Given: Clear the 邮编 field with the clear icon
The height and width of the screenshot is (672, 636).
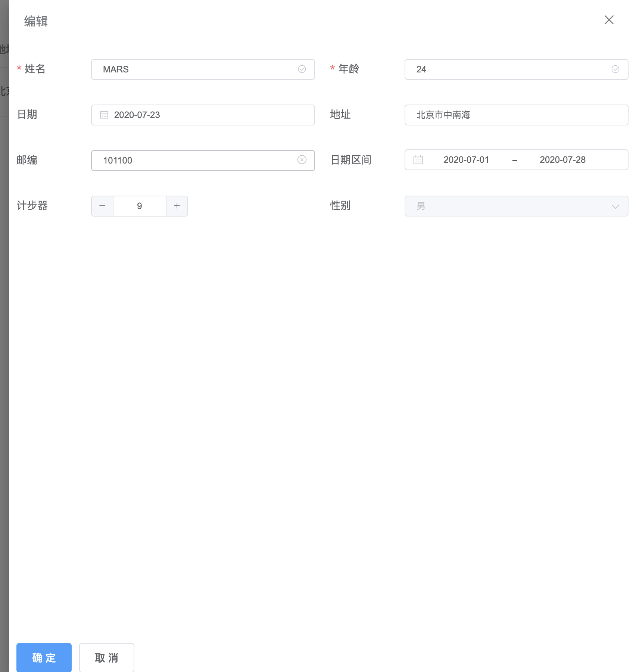Looking at the screenshot, I should 302,160.
